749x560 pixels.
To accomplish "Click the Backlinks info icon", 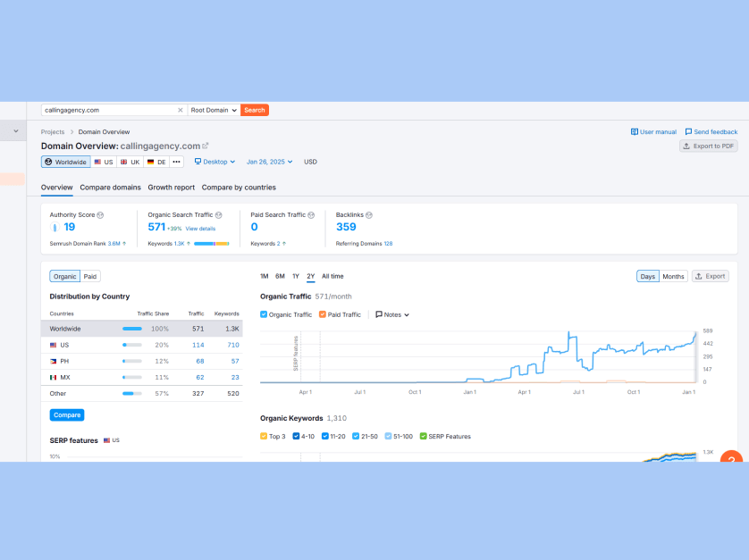I will [x=369, y=215].
